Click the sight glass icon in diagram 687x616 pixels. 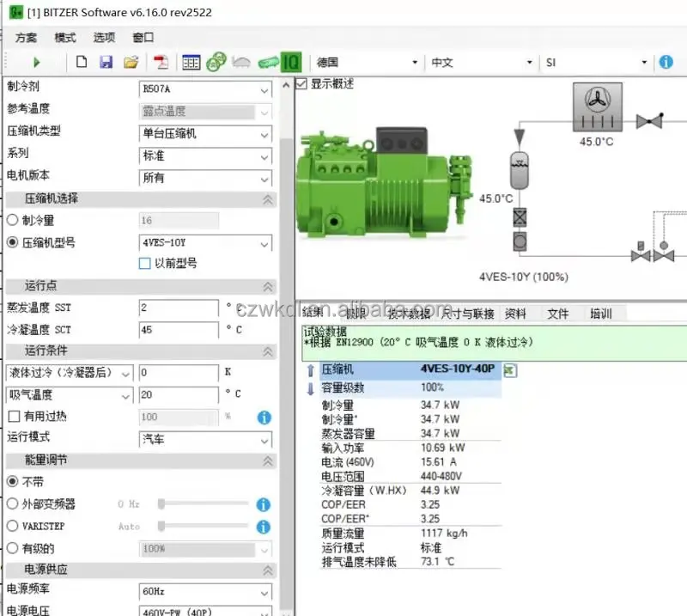pyautogui.click(x=520, y=241)
